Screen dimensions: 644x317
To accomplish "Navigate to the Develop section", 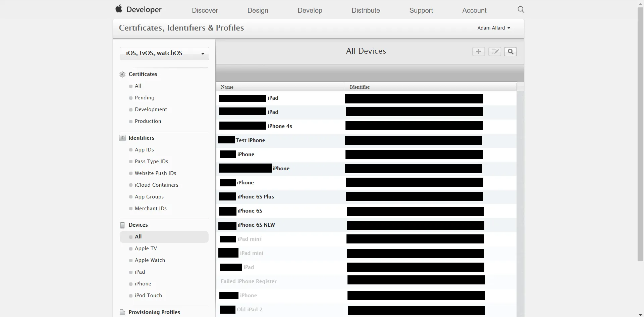I will [x=310, y=10].
